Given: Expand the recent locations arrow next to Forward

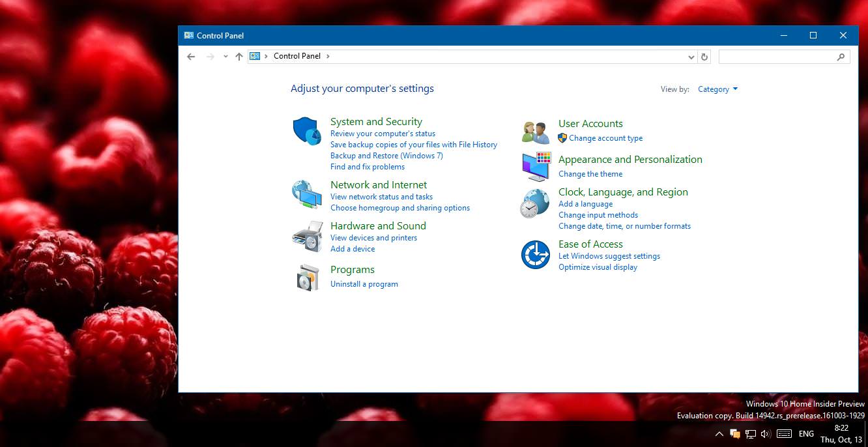Looking at the screenshot, I should (x=225, y=57).
